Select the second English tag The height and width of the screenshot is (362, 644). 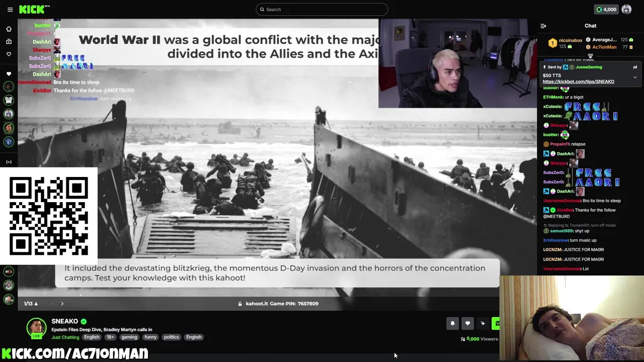[194, 337]
